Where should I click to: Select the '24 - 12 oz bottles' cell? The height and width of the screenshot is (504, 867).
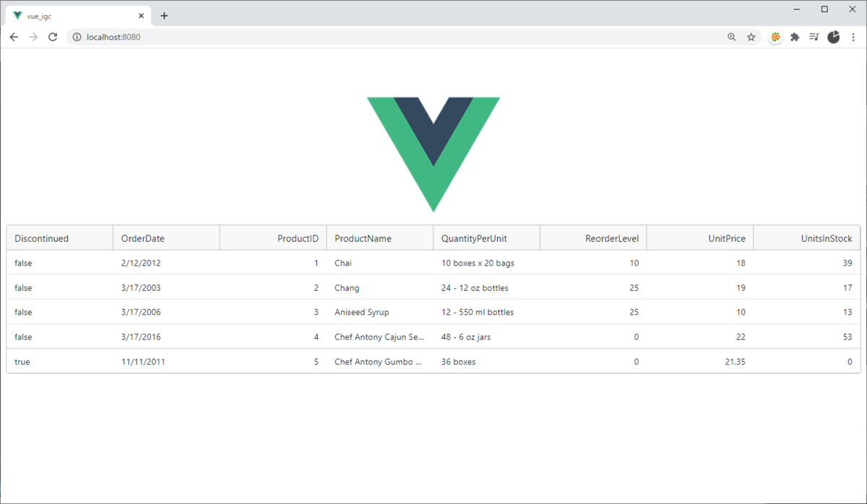tap(487, 287)
